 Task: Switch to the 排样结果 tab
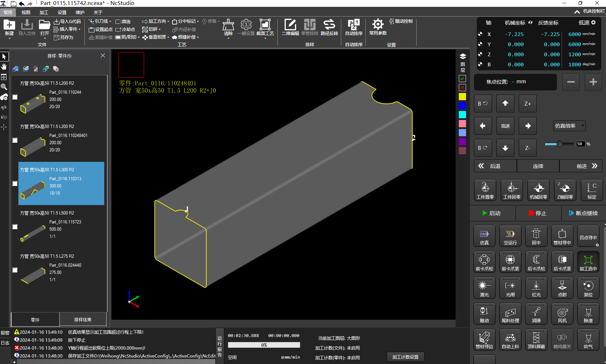83,320
